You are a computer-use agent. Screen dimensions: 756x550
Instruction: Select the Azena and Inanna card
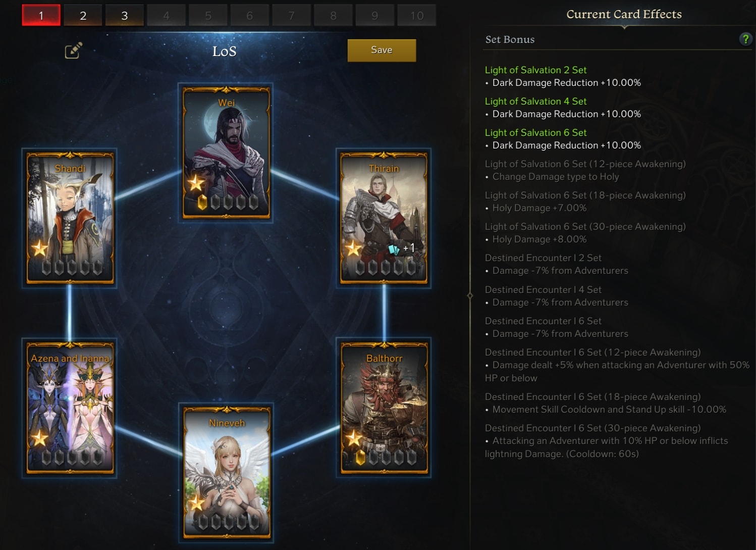tap(70, 408)
